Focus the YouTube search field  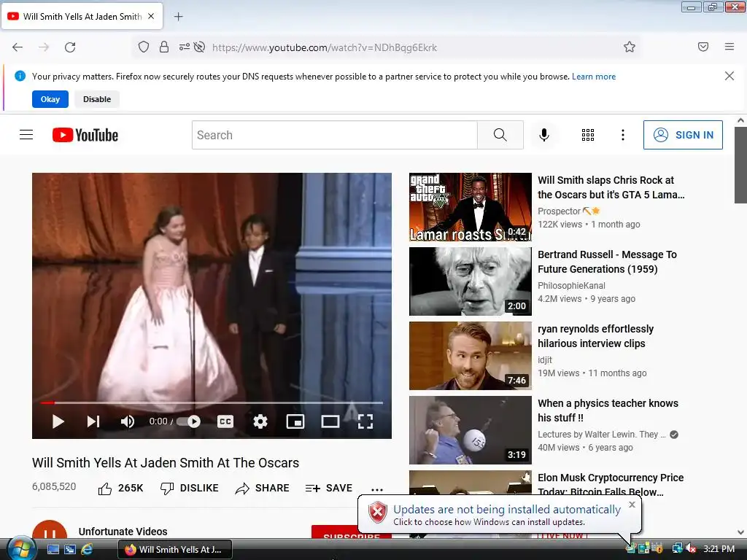[334, 135]
